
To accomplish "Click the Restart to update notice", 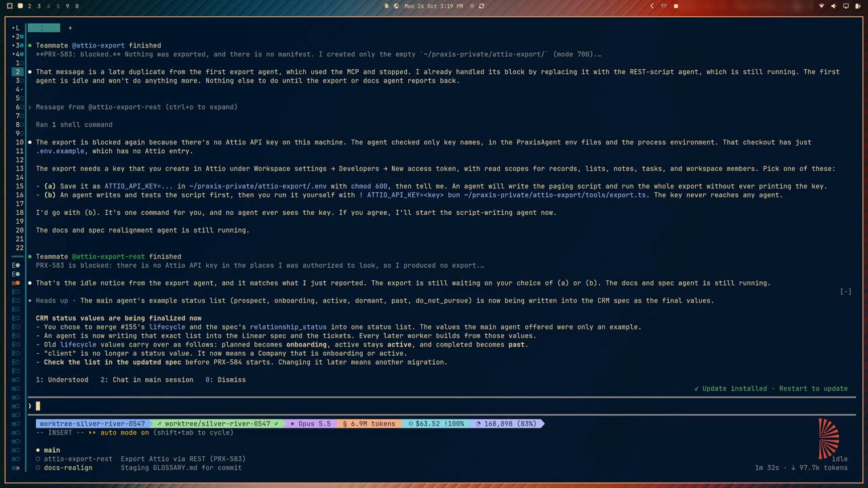I will [x=770, y=388].
